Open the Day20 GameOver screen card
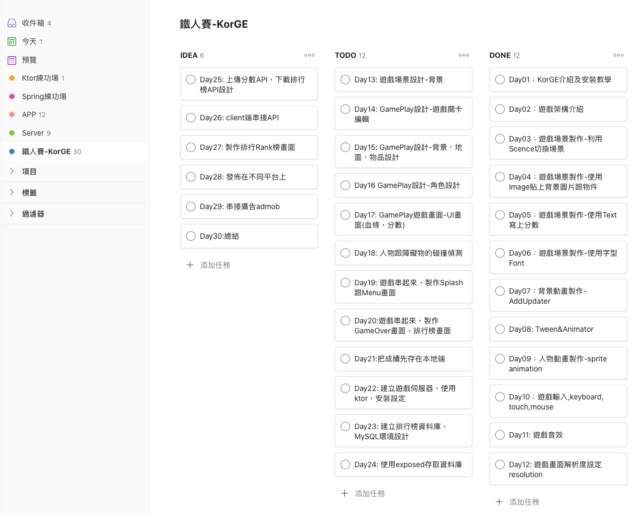Viewport: 640px width, 515px height. coord(403,325)
